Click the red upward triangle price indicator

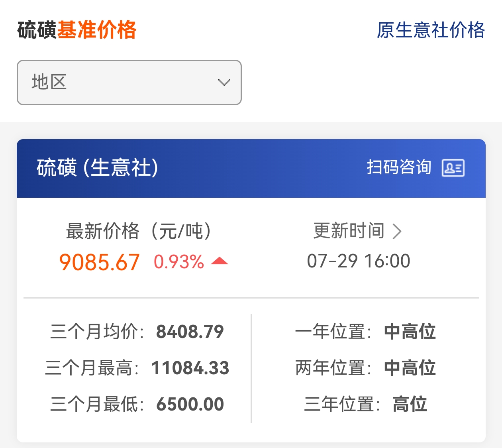pos(219,261)
